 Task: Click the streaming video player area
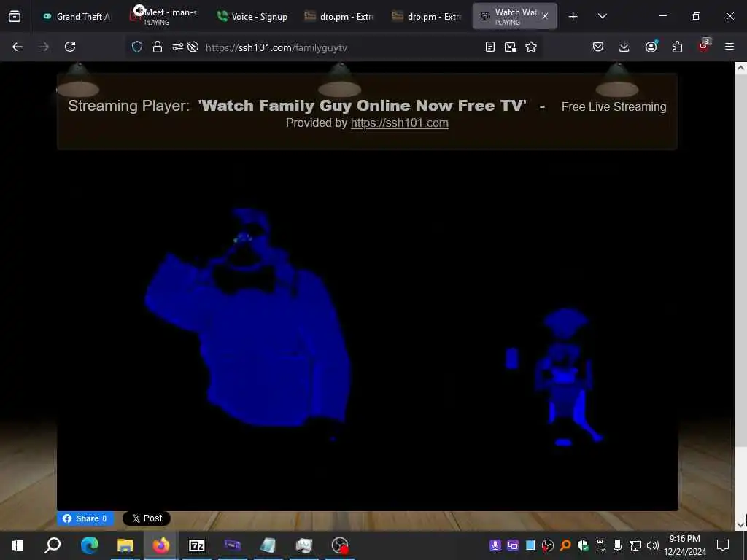tap(368, 331)
